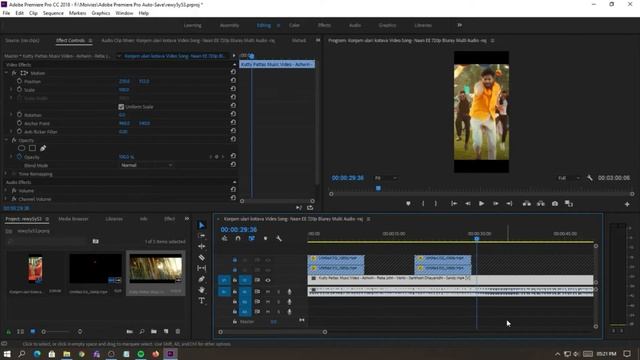Open the Fit zoom level dropdown
Image resolution: width=640 pixels, height=360 pixels.
[x=385, y=178]
